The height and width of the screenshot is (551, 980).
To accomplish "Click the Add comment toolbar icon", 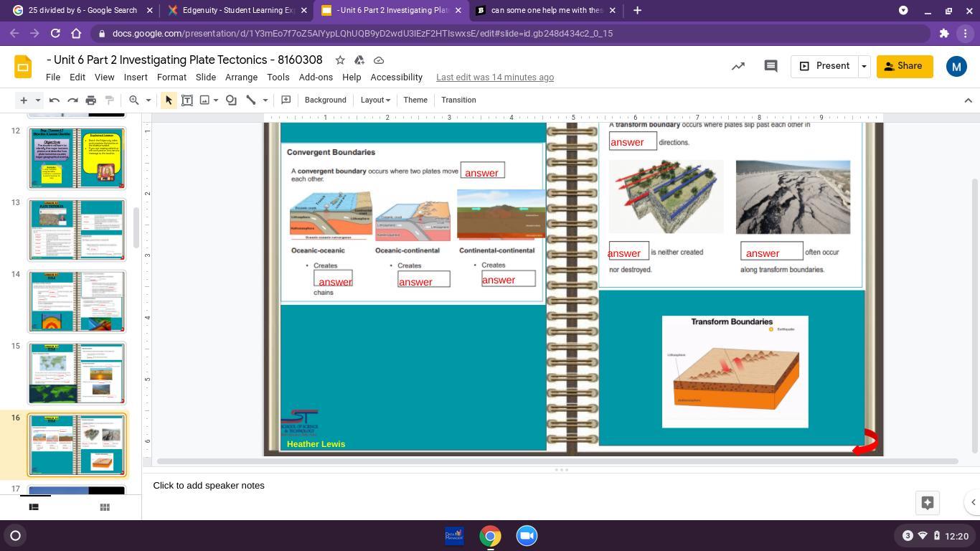I will pos(286,100).
